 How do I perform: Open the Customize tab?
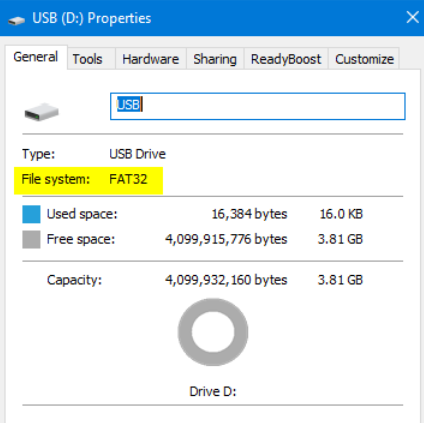(364, 59)
